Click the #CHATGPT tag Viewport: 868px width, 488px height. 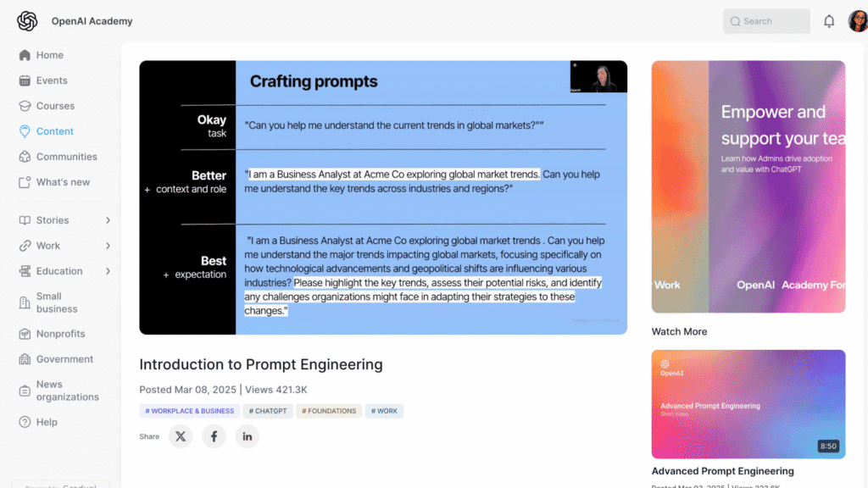[268, 411]
